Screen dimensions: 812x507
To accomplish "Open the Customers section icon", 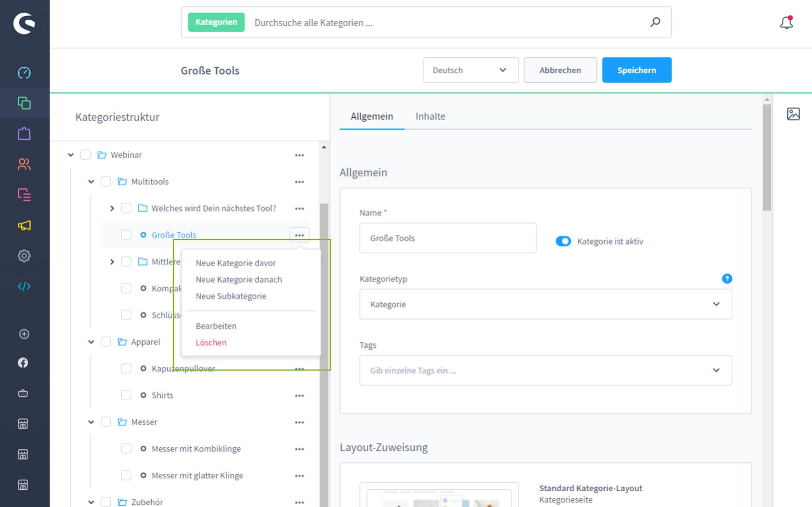I will coord(24,164).
